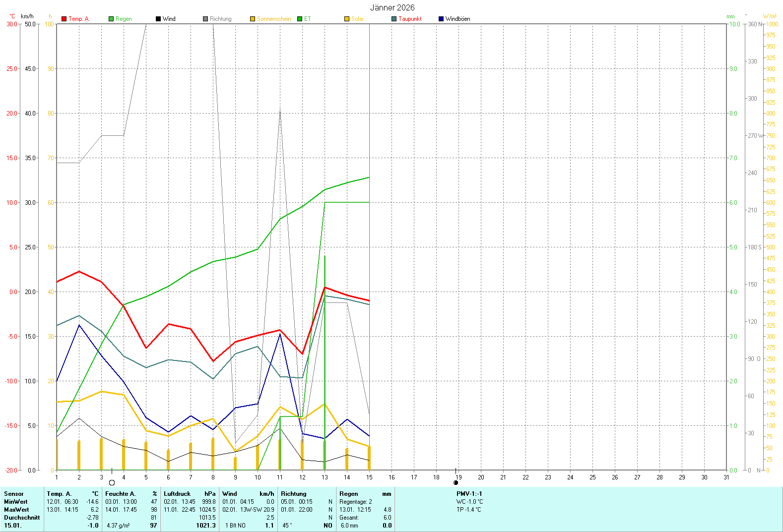Select the MaxWert row label

16,510
